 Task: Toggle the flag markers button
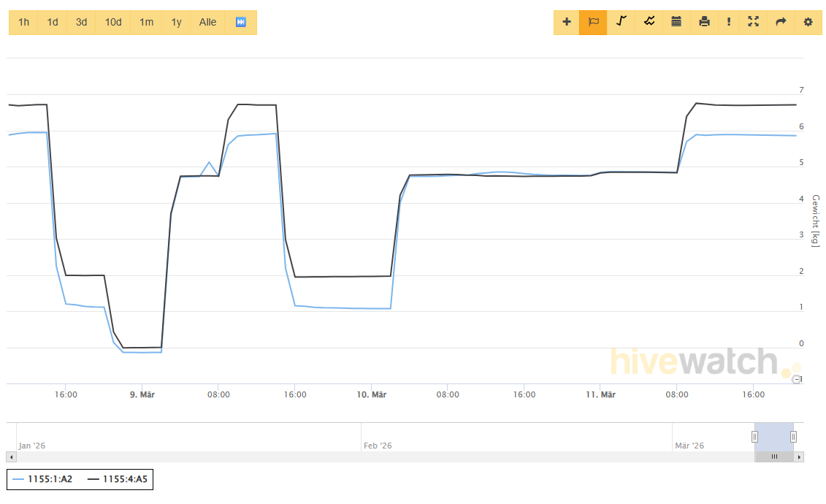594,22
